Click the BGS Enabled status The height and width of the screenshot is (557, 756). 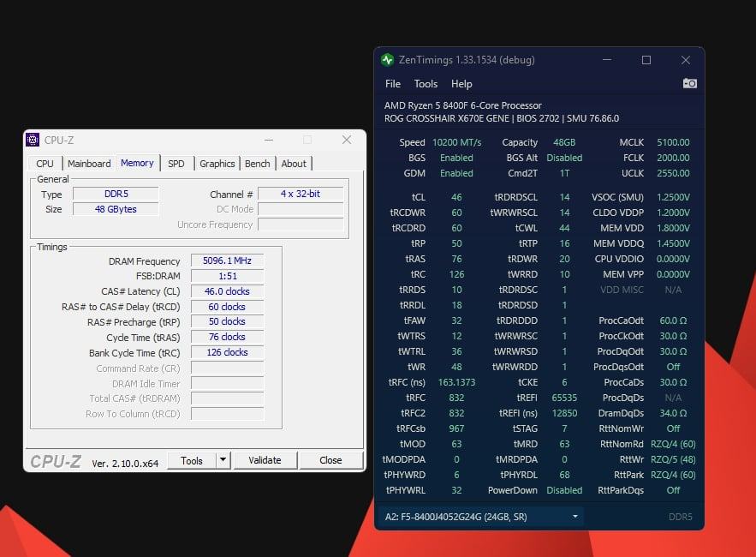(456, 158)
